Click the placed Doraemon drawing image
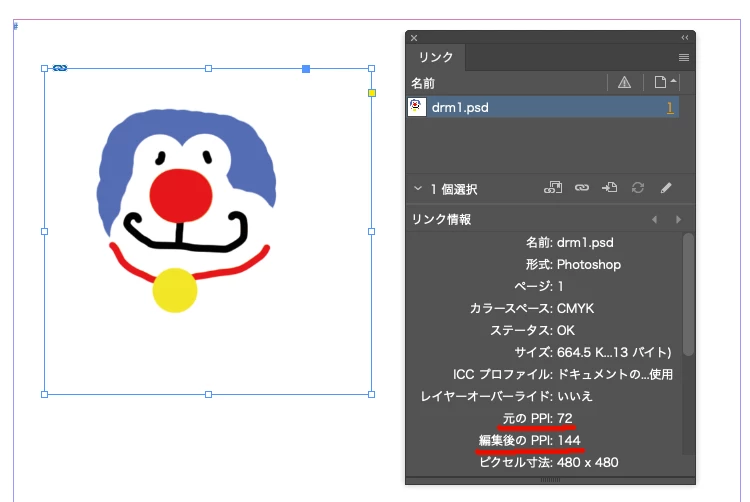This screenshot has width=750, height=502. pos(186,210)
